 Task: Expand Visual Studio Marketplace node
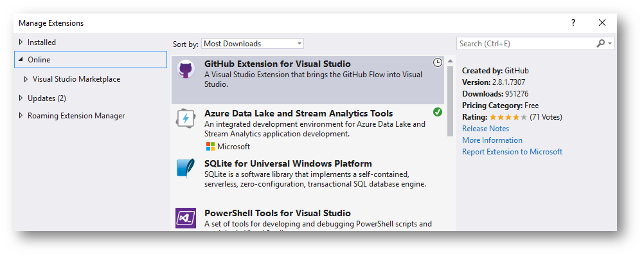coord(26,79)
